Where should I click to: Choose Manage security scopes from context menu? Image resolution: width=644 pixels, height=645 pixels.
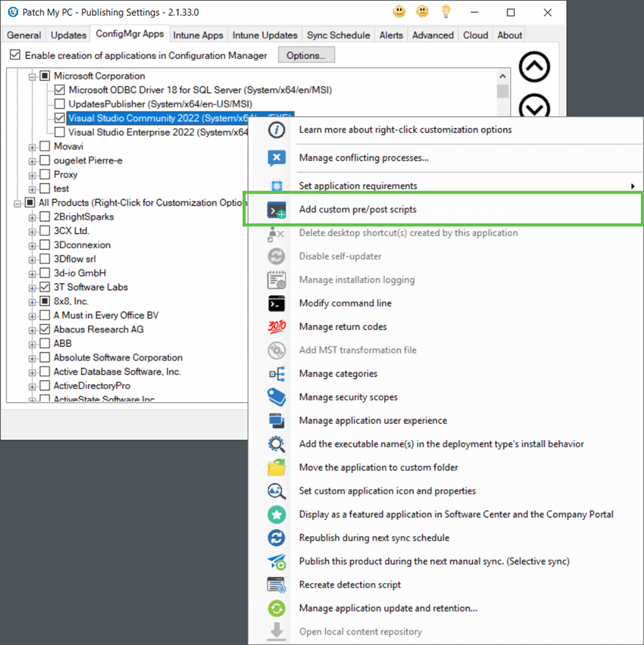click(x=348, y=397)
